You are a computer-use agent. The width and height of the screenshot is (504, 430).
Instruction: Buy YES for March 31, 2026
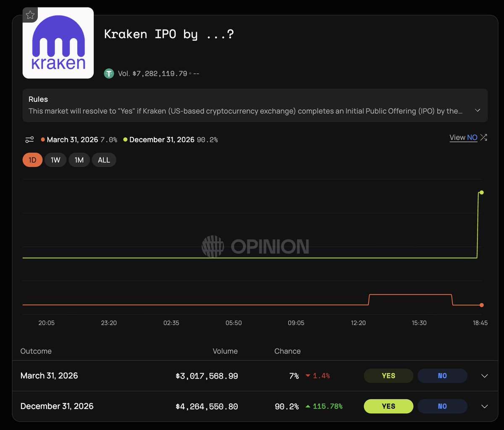click(388, 376)
